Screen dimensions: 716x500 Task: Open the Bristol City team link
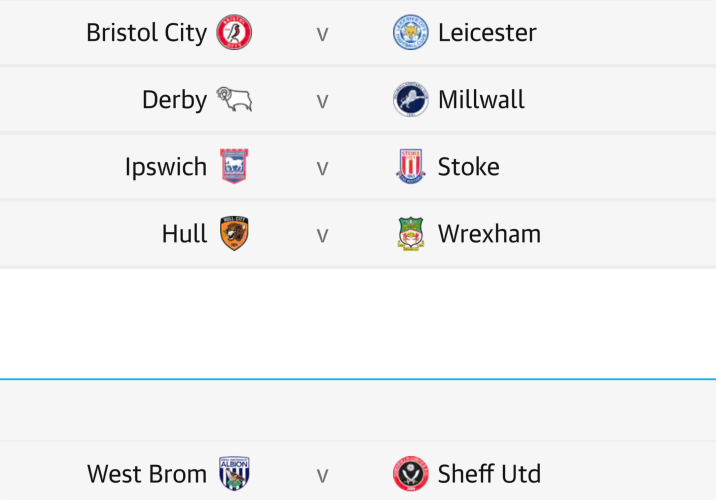[146, 33]
